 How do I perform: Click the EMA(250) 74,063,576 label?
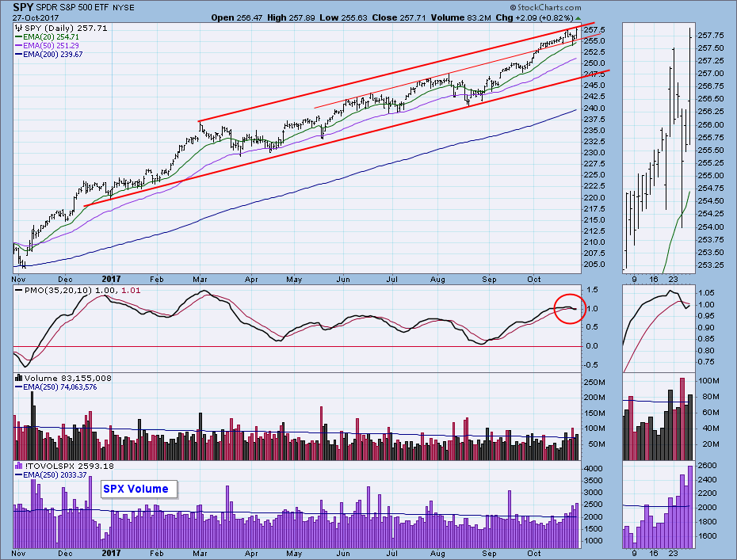60,387
